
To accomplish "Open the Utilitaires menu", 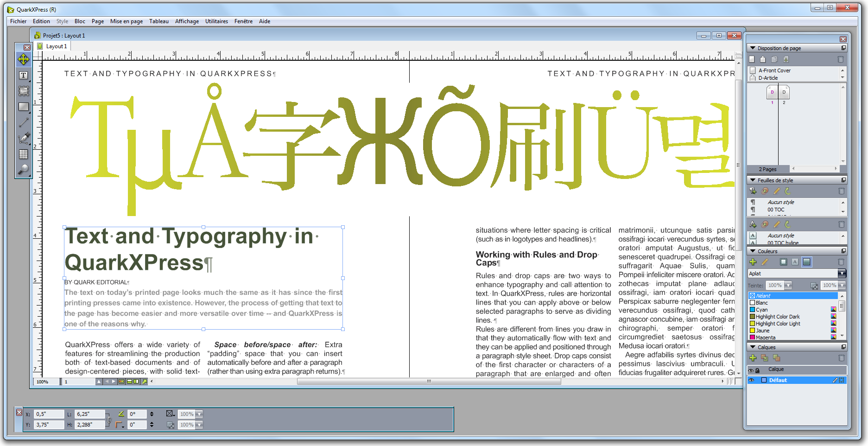I will point(216,21).
